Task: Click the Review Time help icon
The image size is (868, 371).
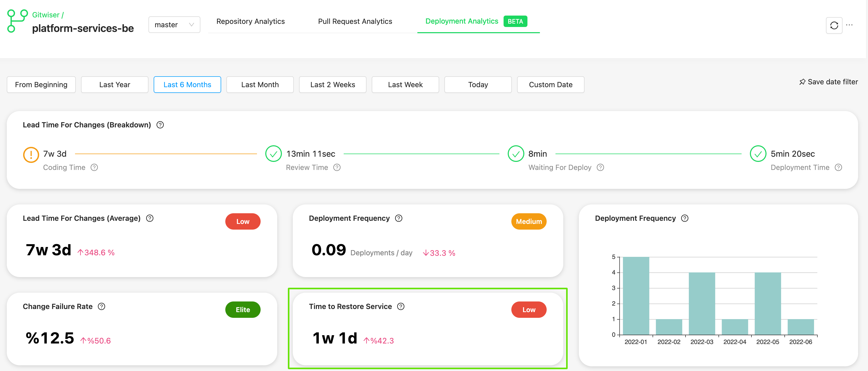Action: [337, 167]
